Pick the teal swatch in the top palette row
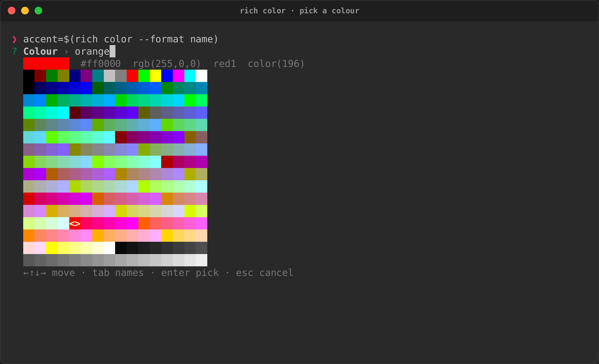Screen dimensions: 599x364 tap(98, 76)
